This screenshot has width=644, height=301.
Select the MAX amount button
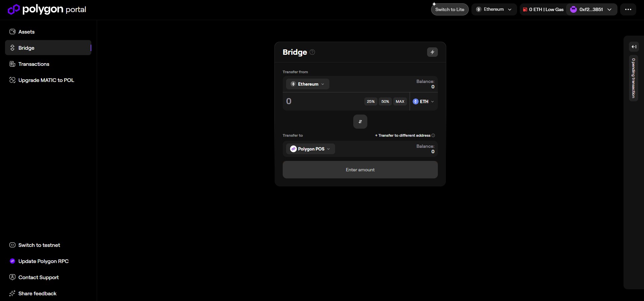[400, 101]
